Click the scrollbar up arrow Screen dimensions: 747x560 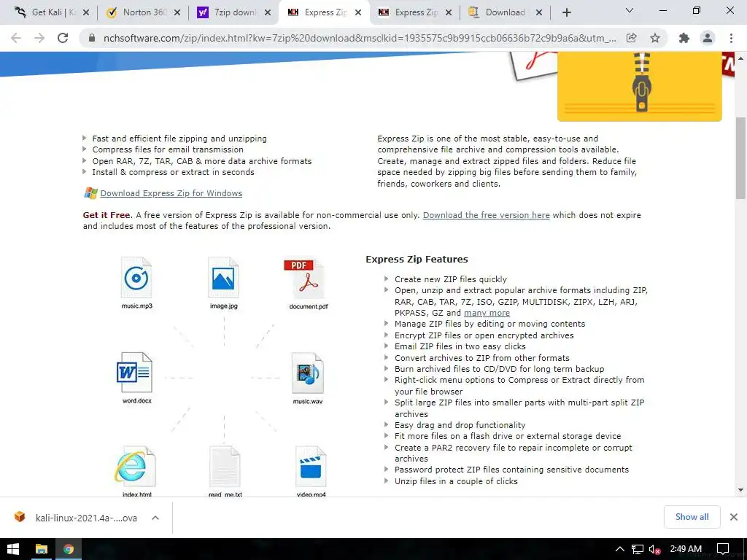click(740, 58)
